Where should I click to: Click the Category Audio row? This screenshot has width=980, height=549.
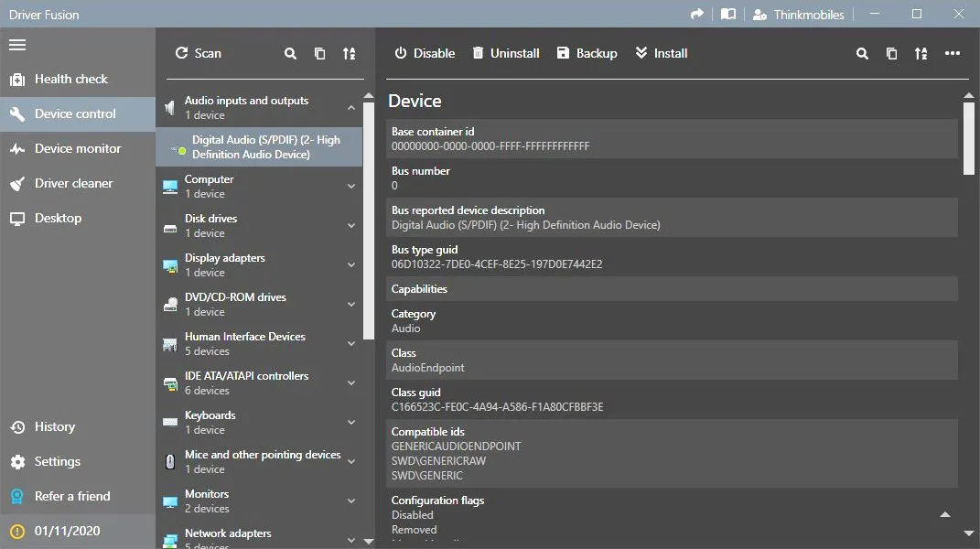point(672,321)
